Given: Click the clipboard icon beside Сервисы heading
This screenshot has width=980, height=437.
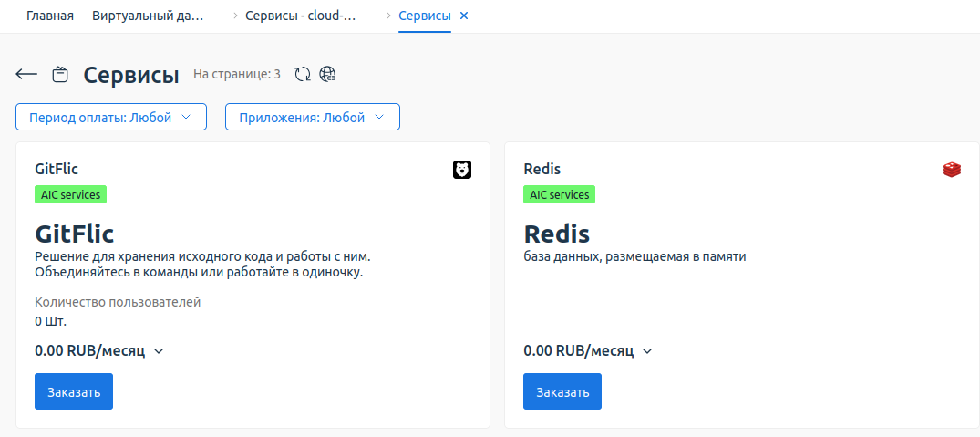Looking at the screenshot, I should pyautogui.click(x=60, y=75).
